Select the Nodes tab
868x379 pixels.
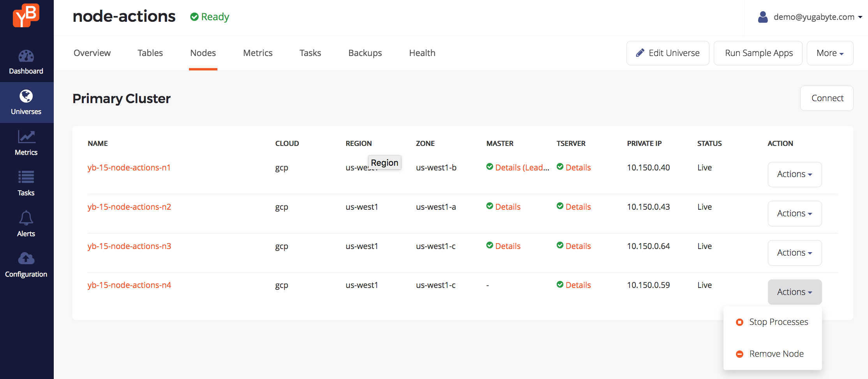(x=203, y=53)
